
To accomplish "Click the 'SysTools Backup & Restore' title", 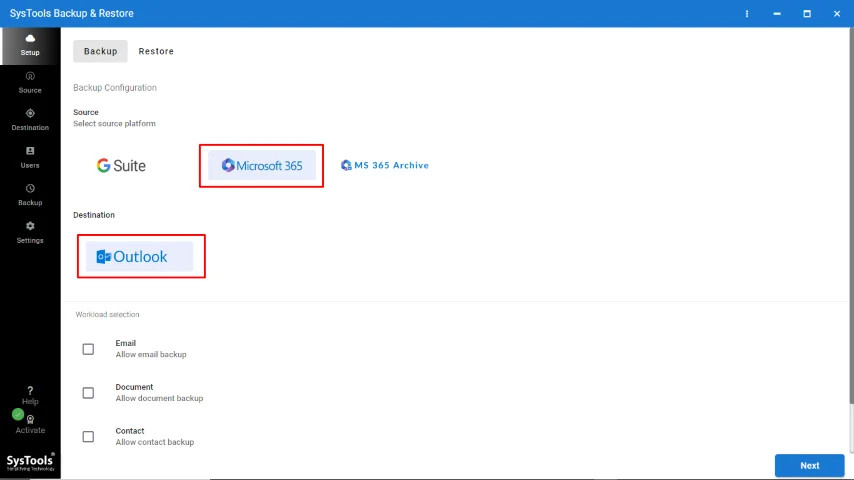I will (71, 14).
